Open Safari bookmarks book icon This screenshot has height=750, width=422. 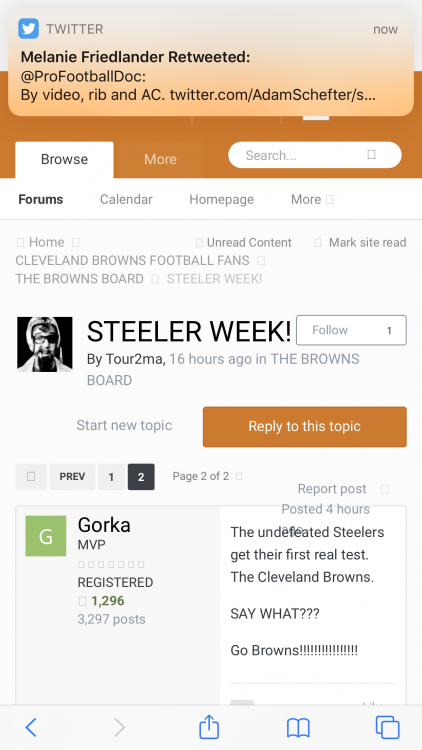[299, 728]
